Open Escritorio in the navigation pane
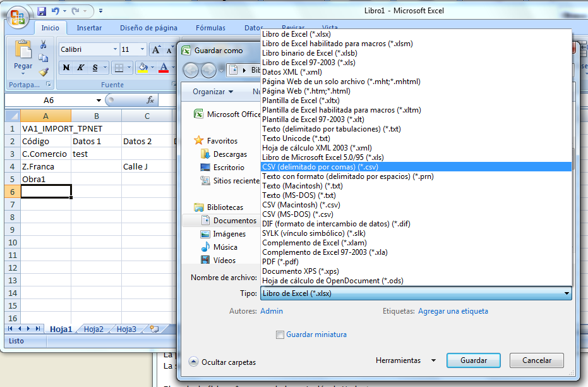This screenshot has height=387, width=588. click(x=222, y=168)
